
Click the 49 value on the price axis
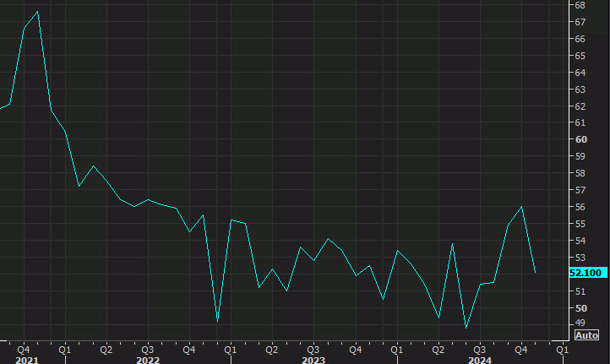coord(580,323)
